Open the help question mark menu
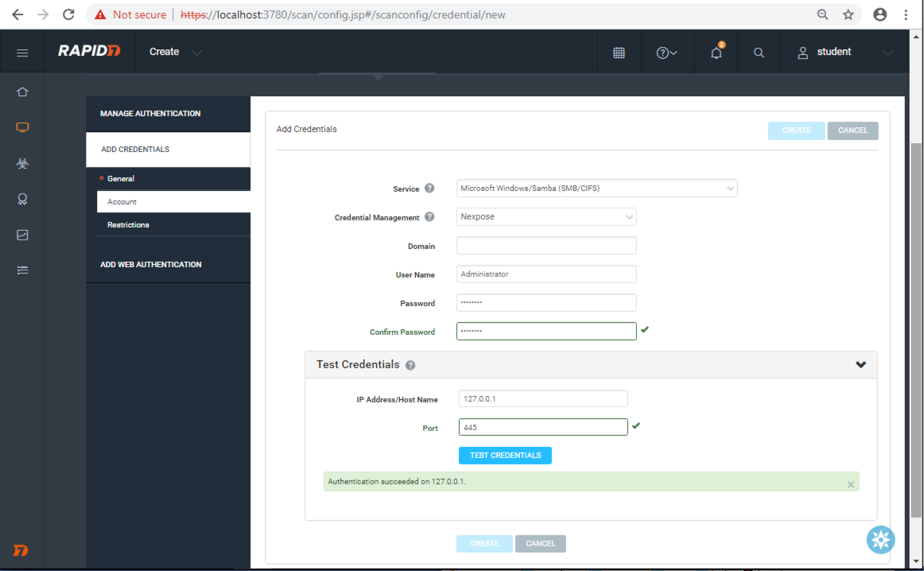This screenshot has height=571, width=924. point(666,53)
